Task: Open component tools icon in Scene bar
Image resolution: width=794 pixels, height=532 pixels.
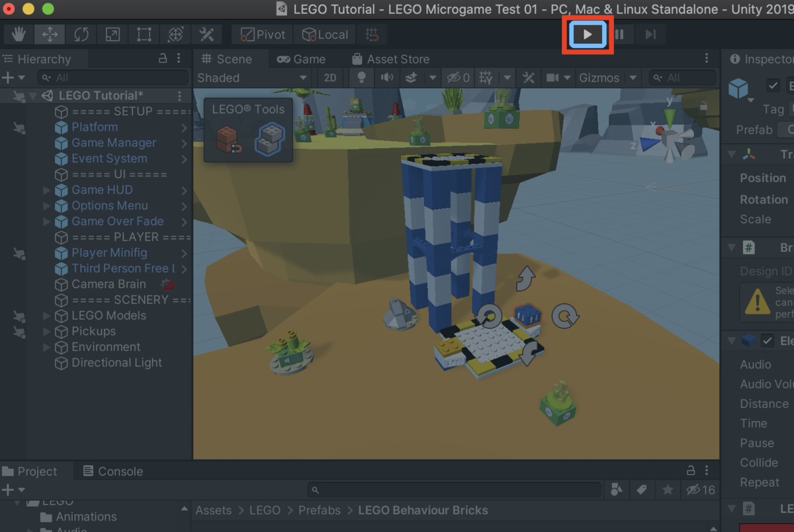Action: click(x=528, y=77)
